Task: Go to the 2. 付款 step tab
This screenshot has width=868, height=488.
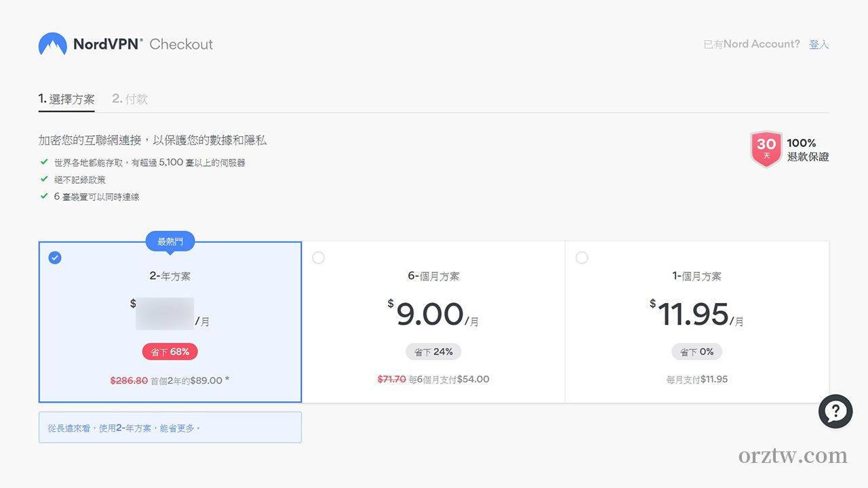Action: [x=130, y=99]
